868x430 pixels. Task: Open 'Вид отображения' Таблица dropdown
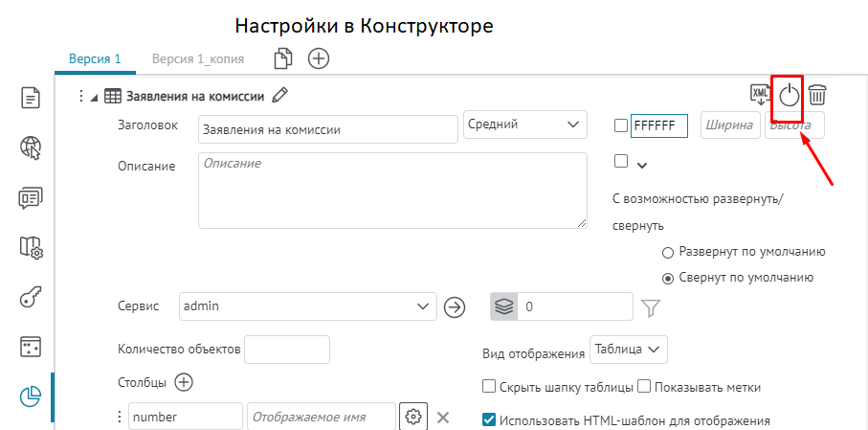[x=628, y=350]
